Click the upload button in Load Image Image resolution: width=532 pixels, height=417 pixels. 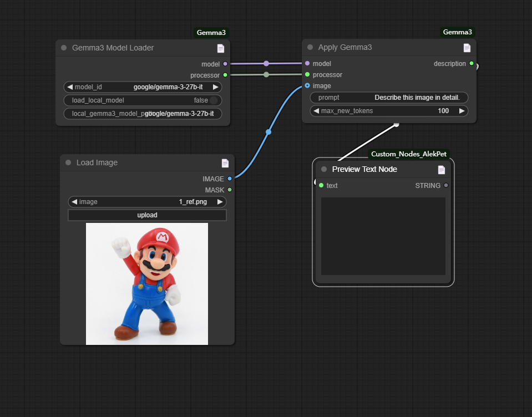(147, 215)
